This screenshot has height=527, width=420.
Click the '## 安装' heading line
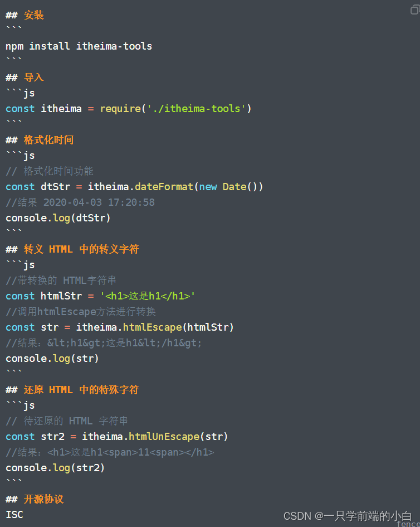tap(25, 15)
